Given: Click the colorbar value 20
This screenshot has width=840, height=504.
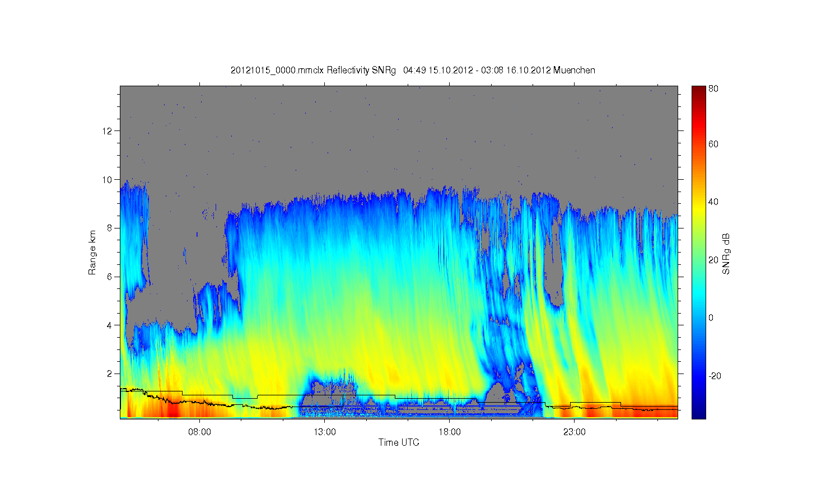Looking at the screenshot, I should point(713,260).
